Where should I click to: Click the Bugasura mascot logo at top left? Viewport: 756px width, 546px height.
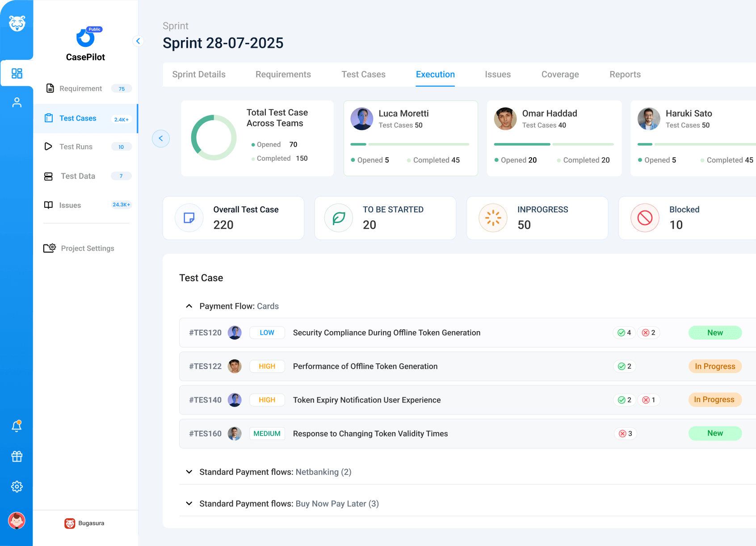(17, 23)
